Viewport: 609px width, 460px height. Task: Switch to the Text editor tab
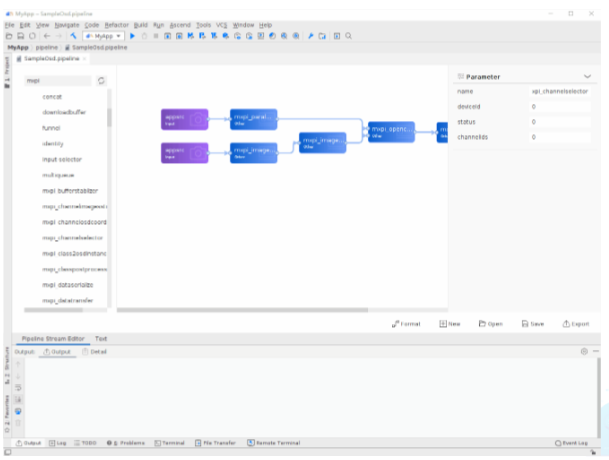[101, 339]
